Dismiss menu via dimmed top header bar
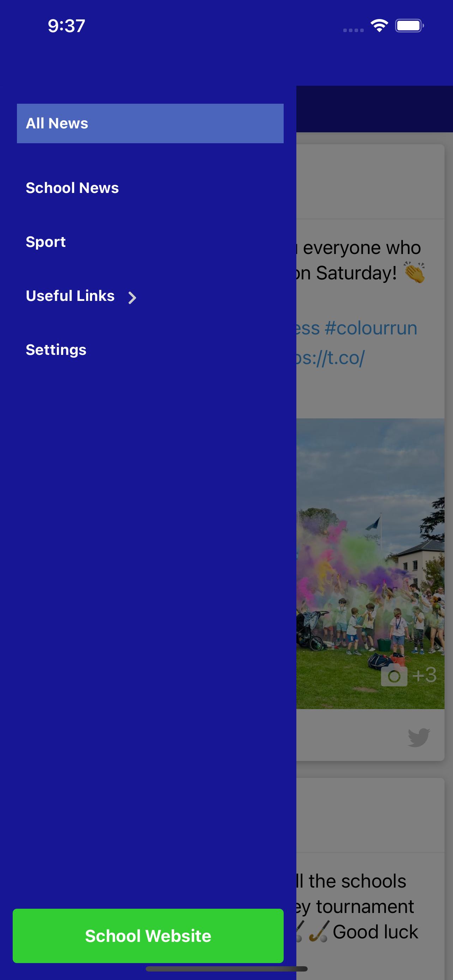 coord(374,109)
